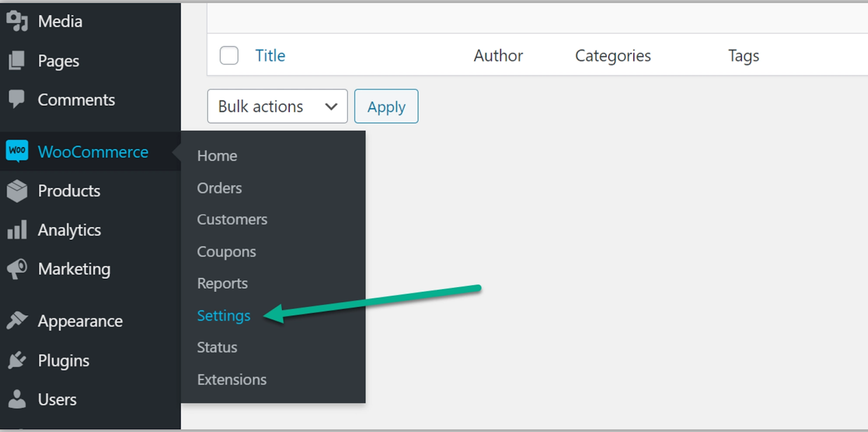Image resolution: width=868 pixels, height=432 pixels.
Task: Open Reports from the WooCommerce submenu
Action: [222, 283]
